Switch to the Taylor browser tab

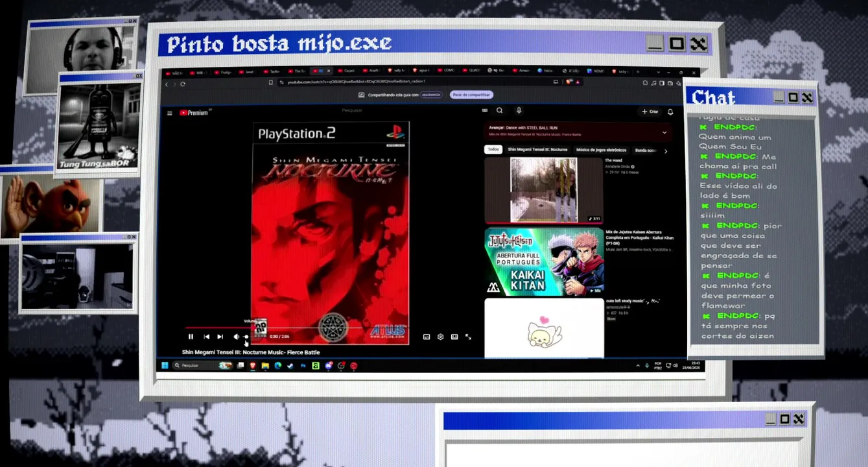[272, 71]
